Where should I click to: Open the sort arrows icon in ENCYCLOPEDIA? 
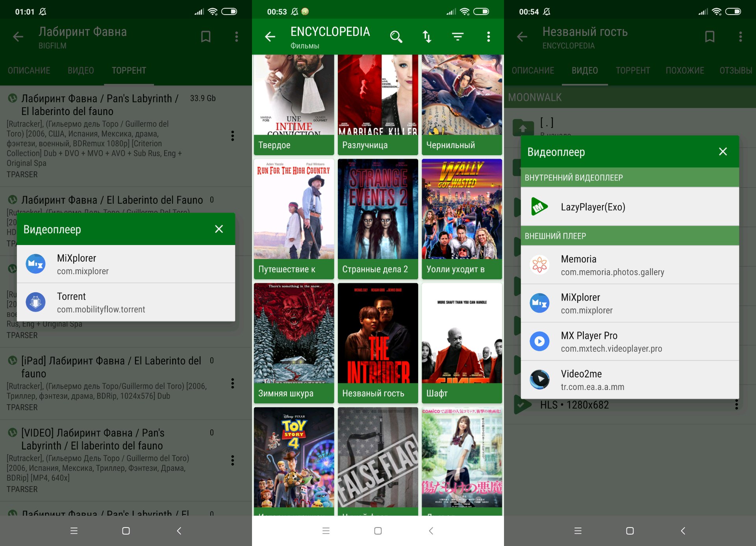427,37
